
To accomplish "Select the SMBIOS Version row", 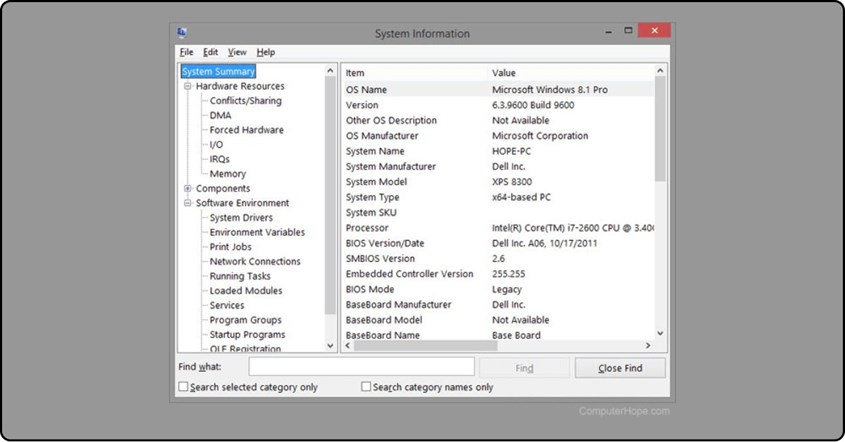I will coord(498,259).
